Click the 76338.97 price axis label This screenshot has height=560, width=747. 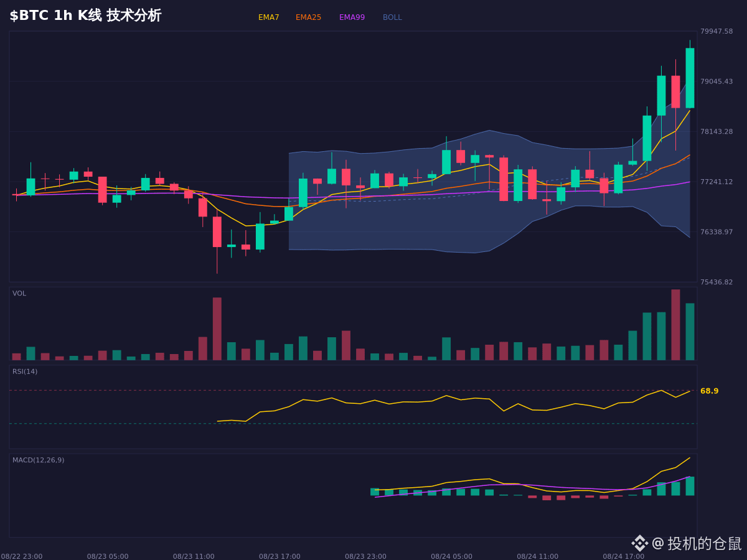pos(716,231)
